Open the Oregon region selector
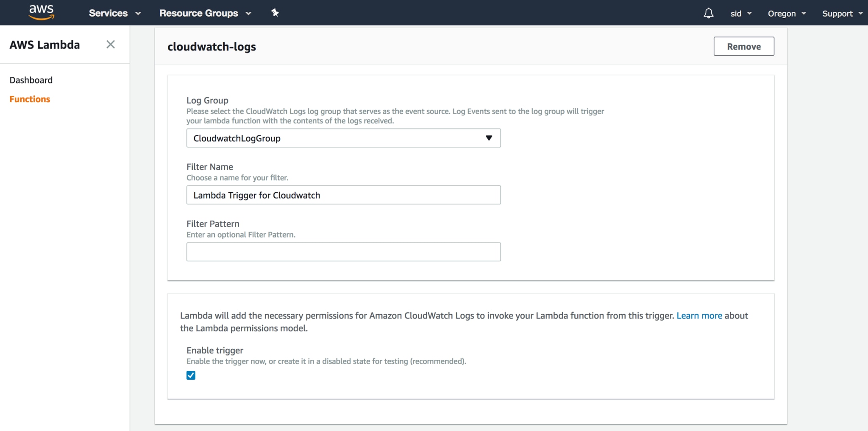This screenshot has width=868, height=431. 787,14
